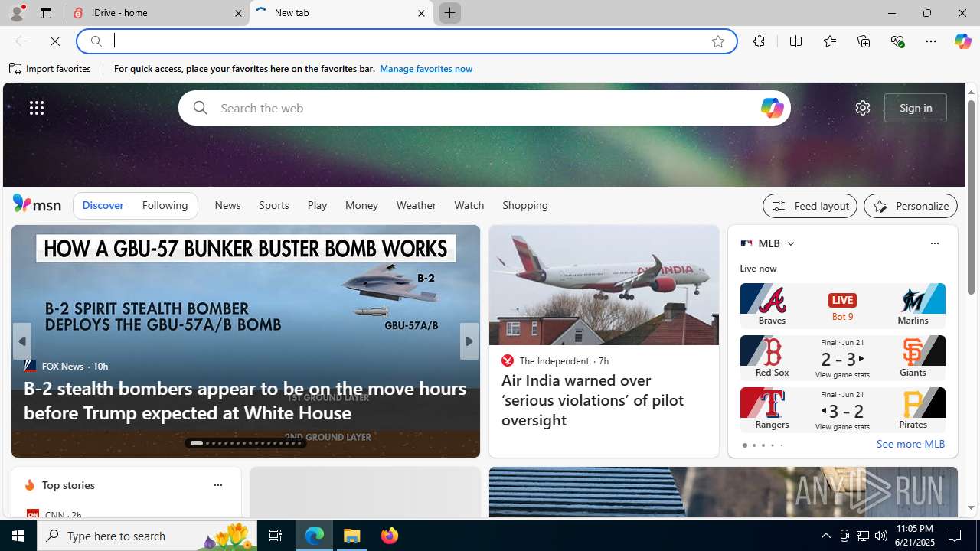980x551 pixels.
Task: Open Windows Start menu
Action: pos(18,536)
